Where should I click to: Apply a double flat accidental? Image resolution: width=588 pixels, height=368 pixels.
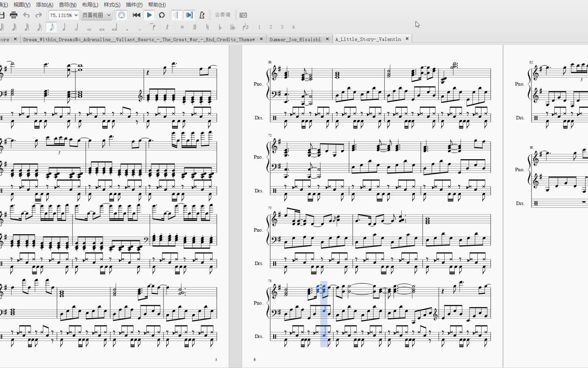pos(233,27)
